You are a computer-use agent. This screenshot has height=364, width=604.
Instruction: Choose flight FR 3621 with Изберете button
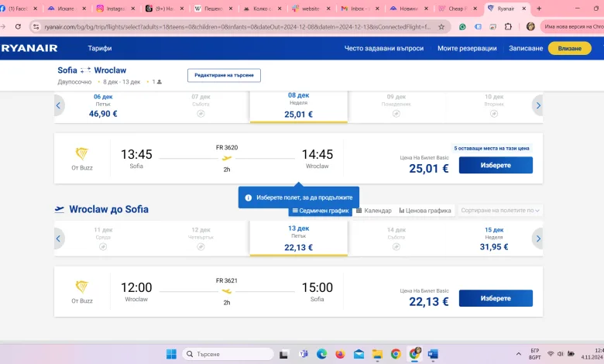496,298
